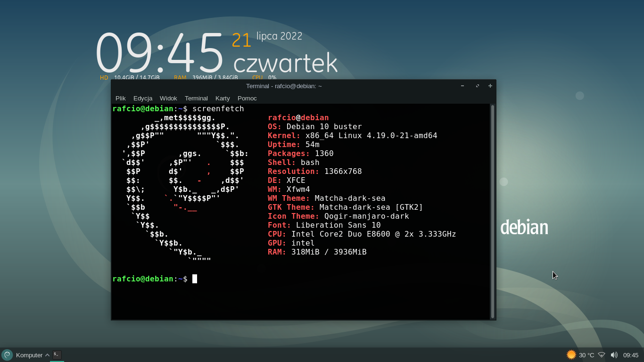The height and width of the screenshot is (362, 644).
Task: Open the Terminal menu in menu bar
Action: (x=196, y=98)
